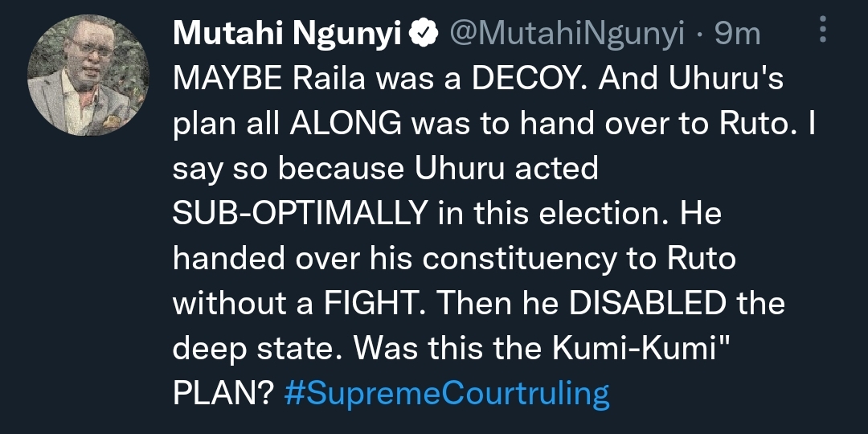Open the @MutahiNgunyi handle link
The height and width of the screenshot is (434, 868).
(566, 34)
